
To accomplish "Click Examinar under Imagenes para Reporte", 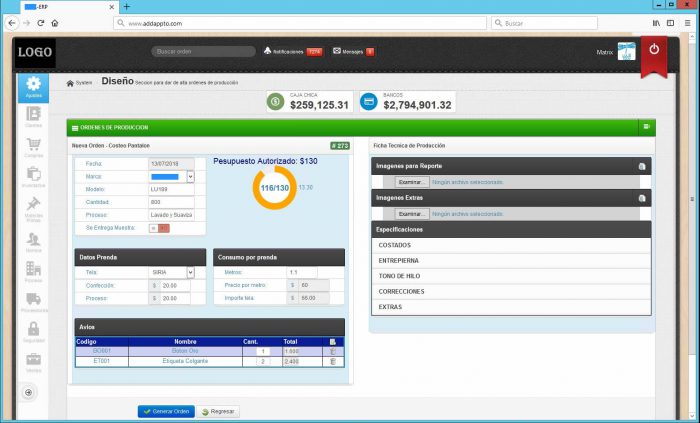I will point(411,182).
